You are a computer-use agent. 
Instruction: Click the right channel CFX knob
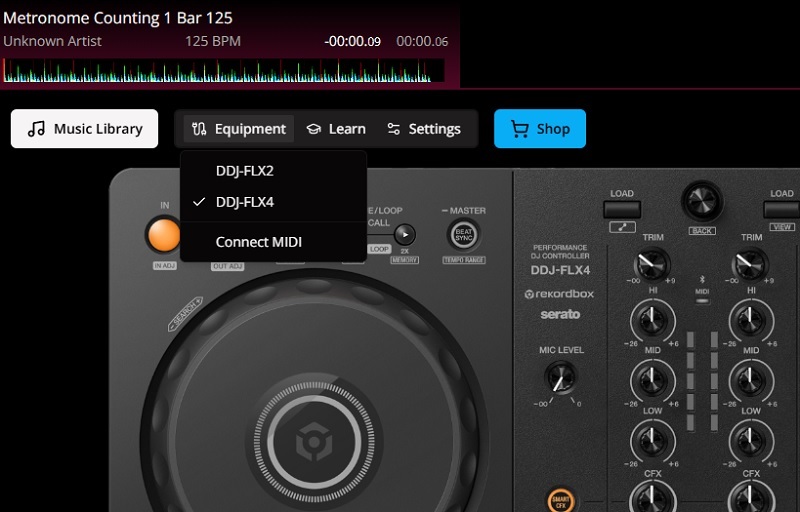[x=751, y=497]
